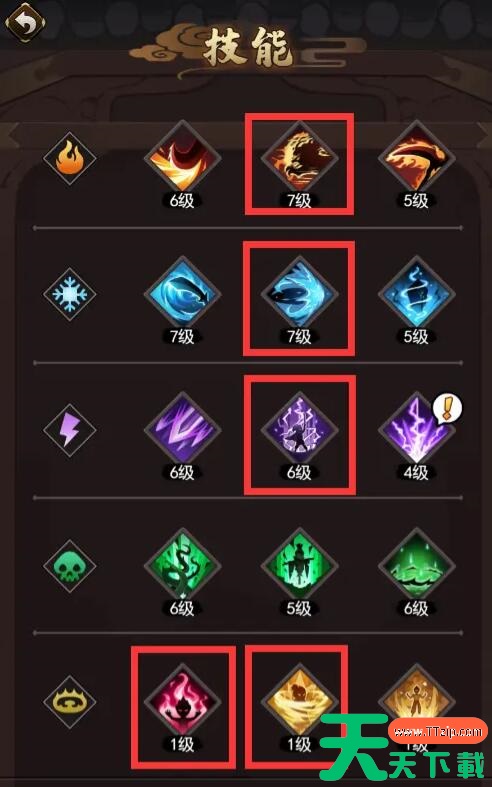Open the level 6 green vine skill
The width and height of the screenshot is (492, 787).
(182, 566)
